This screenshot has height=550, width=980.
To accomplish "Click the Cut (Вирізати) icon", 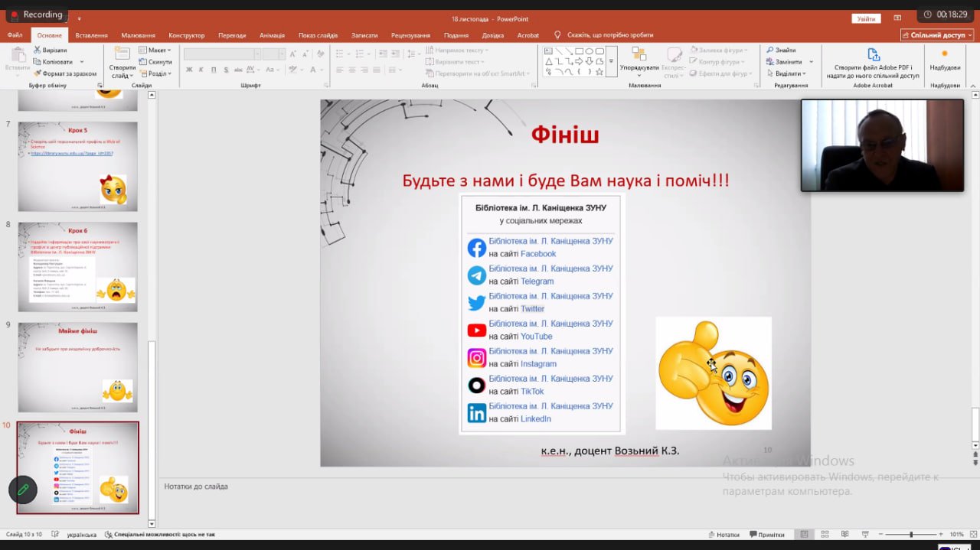I will click(x=38, y=50).
